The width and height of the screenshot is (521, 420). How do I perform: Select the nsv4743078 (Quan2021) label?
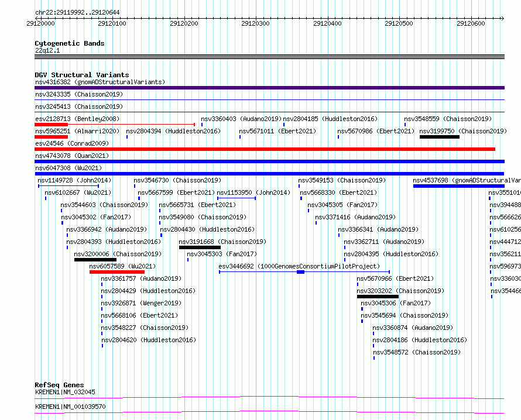[72, 156]
